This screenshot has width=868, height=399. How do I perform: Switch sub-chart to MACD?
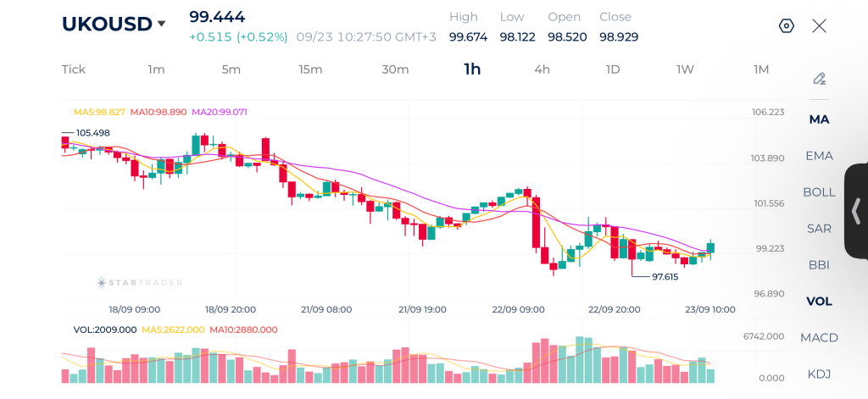(820, 337)
